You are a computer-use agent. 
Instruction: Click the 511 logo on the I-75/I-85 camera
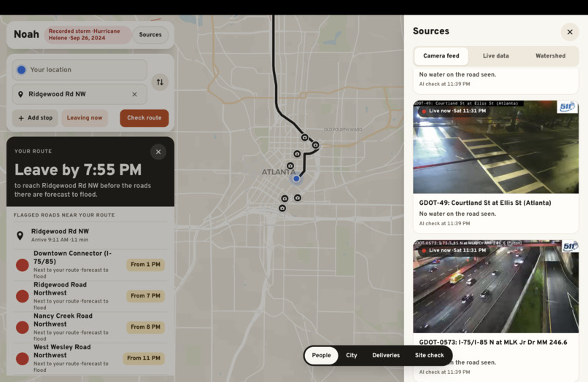[x=570, y=246]
